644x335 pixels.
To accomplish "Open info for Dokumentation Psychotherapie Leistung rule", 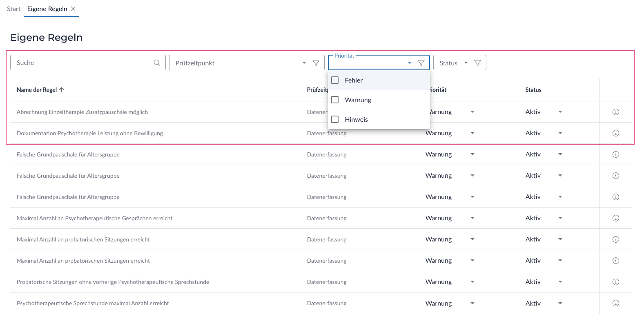I will [x=615, y=133].
